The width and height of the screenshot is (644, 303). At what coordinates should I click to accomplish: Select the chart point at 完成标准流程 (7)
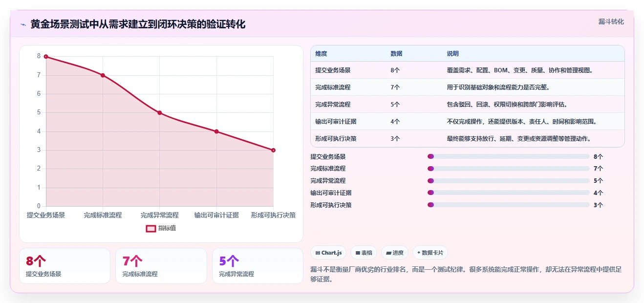coord(103,75)
